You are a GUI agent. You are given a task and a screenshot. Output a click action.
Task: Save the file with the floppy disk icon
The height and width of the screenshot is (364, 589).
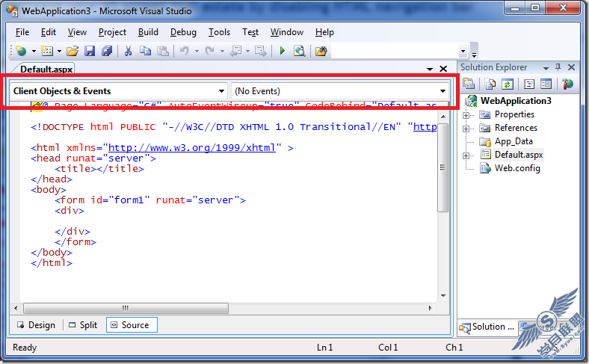(90, 51)
